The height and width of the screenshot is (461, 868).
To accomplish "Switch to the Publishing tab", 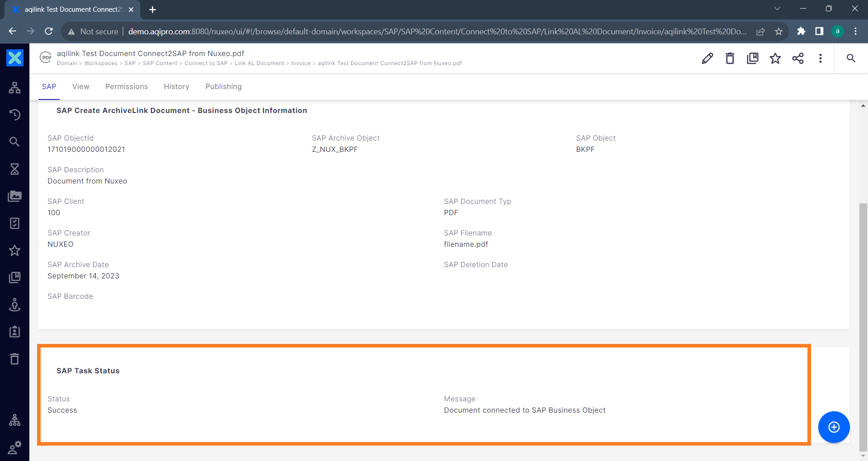I will coord(223,87).
